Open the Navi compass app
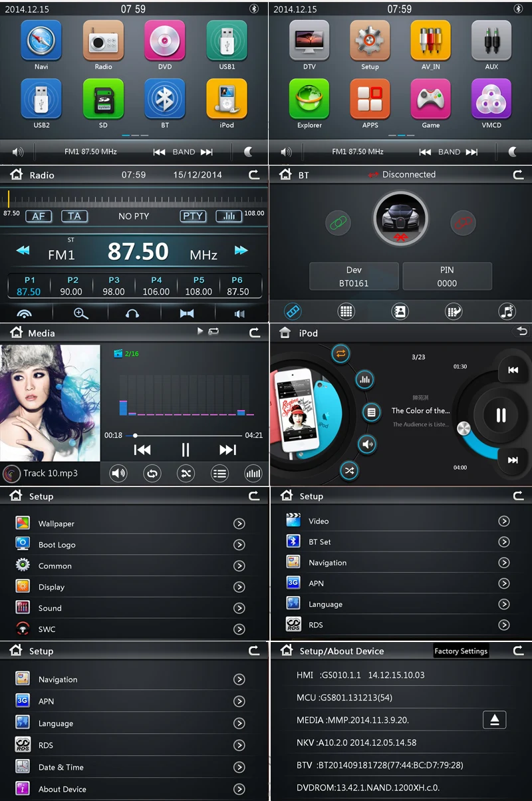Screen dimensions: 532x801 point(41,41)
